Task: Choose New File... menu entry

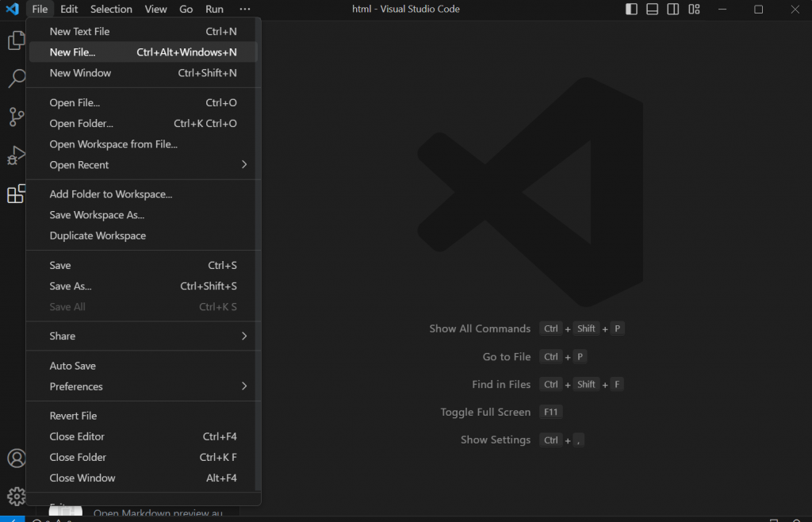Action: point(144,52)
